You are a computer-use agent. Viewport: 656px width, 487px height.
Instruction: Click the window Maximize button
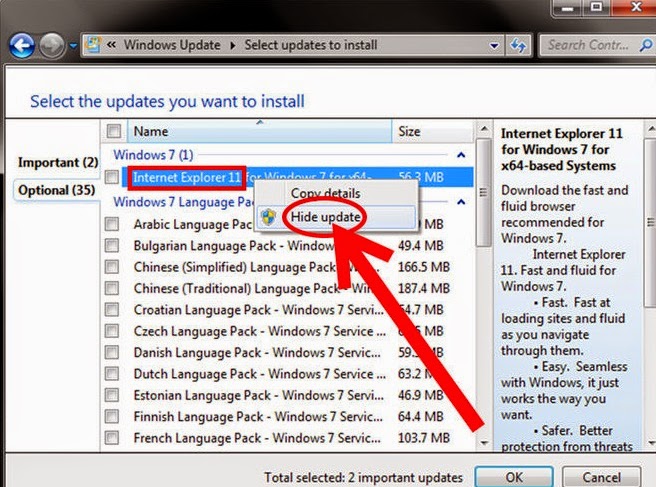pos(597,6)
